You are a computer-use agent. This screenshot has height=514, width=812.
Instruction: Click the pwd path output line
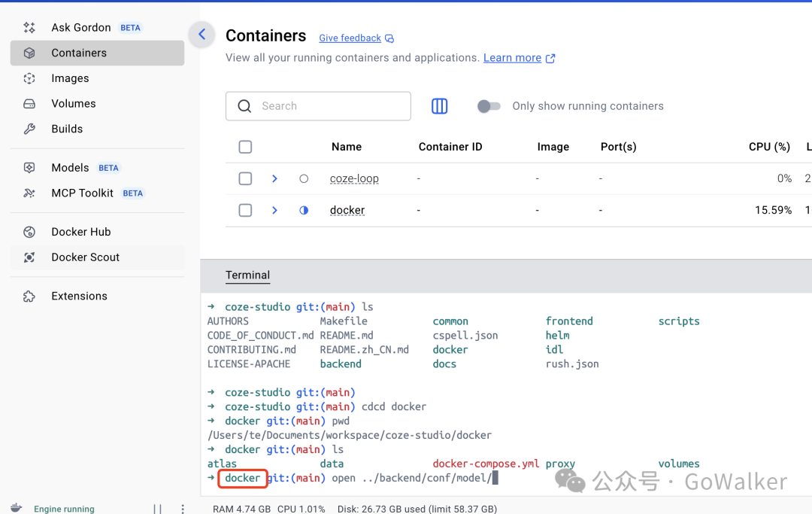coord(350,435)
